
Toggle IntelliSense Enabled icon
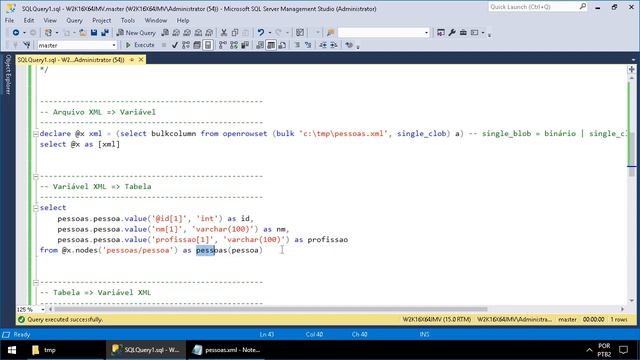(x=208, y=45)
